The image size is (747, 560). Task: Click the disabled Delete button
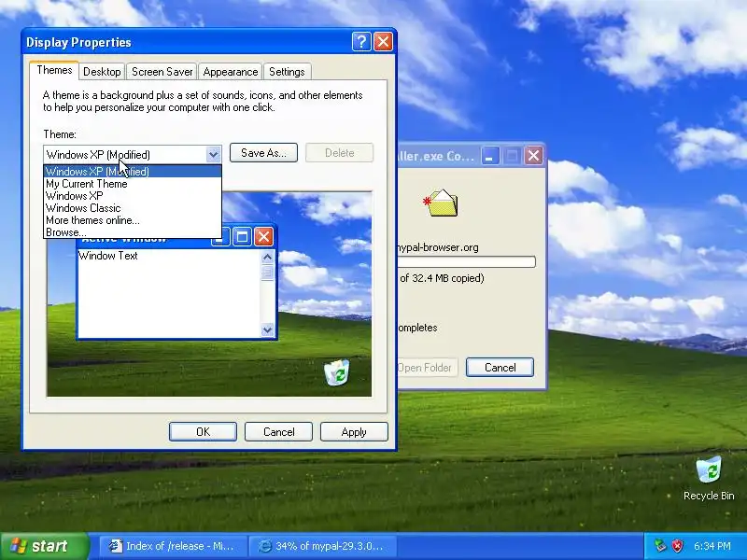[x=339, y=153]
